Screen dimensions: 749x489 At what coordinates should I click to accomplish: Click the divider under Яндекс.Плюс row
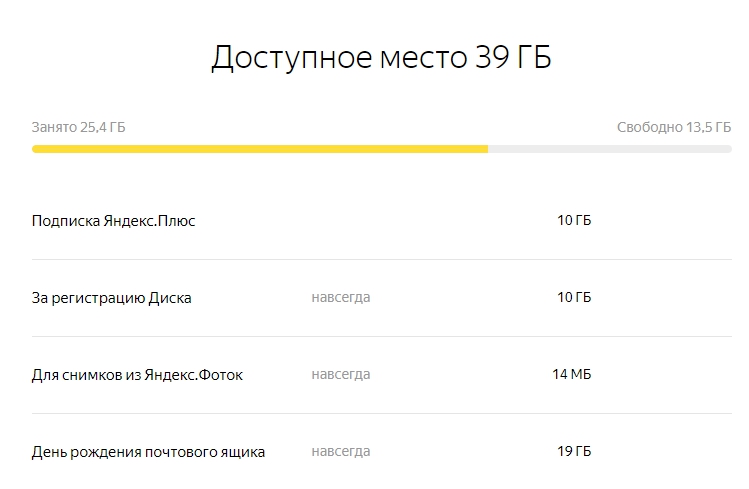click(x=382, y=259)
